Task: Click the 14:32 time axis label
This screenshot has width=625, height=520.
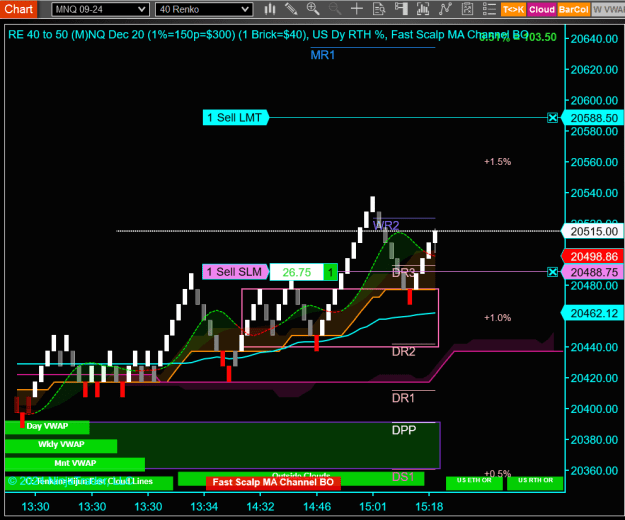Action: tap(260, 506)
